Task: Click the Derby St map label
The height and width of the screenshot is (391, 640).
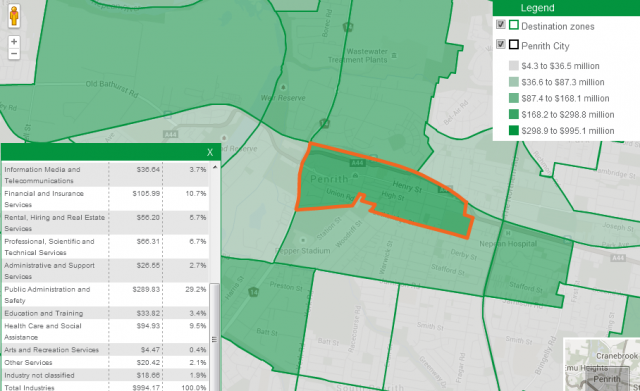Action: [x=464, y=254]
